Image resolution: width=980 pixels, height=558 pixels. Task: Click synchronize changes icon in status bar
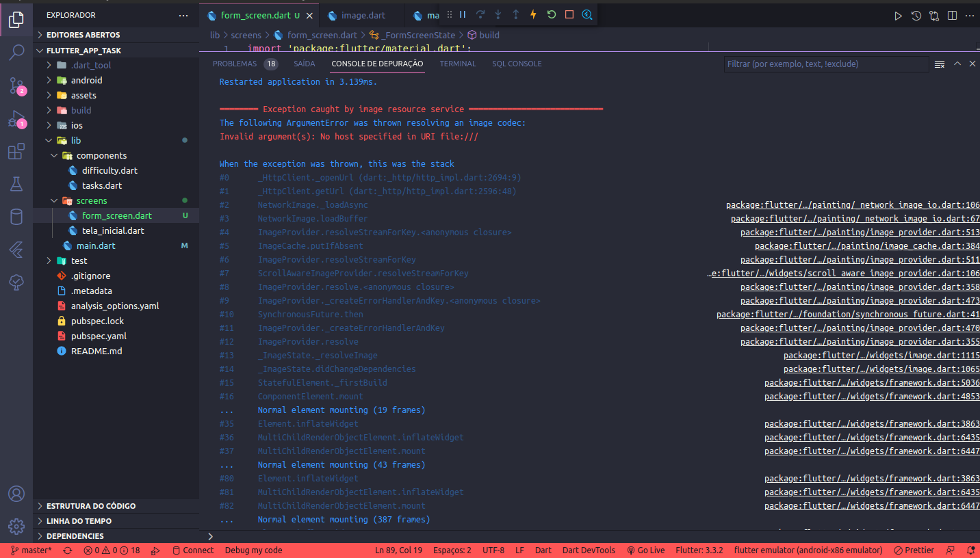(x=67, y=550)
